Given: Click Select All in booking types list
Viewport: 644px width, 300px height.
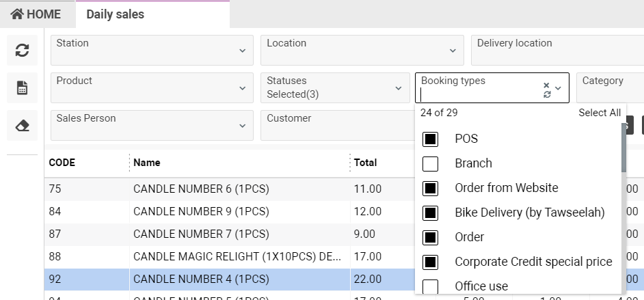Looking at the screenshot, I should click(599, 113).
